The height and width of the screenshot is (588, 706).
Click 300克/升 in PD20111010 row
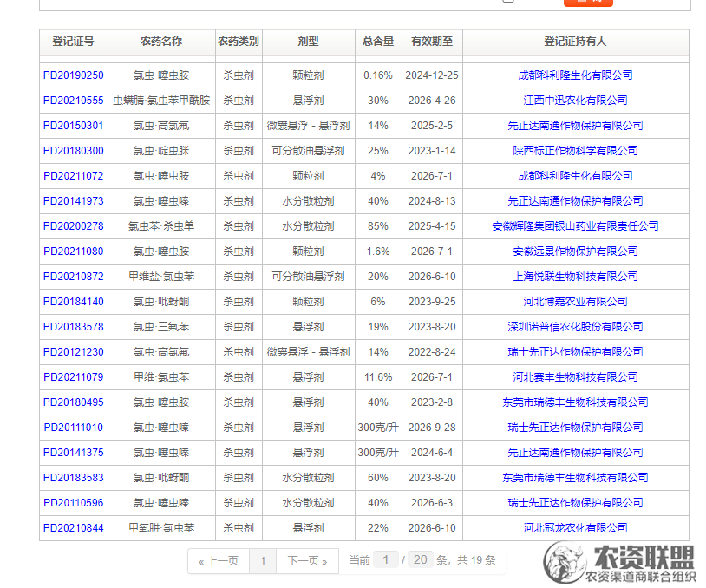[x=378, y=428]
